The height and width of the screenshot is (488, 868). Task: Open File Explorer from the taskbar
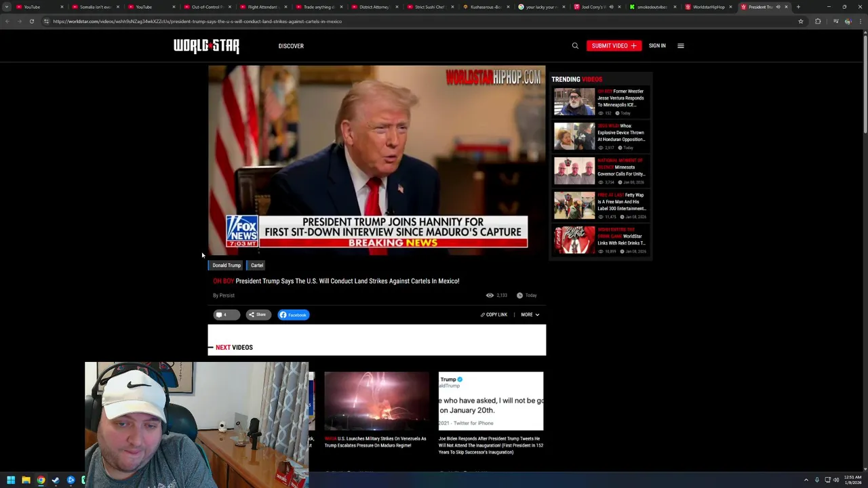tap(26, 480)
